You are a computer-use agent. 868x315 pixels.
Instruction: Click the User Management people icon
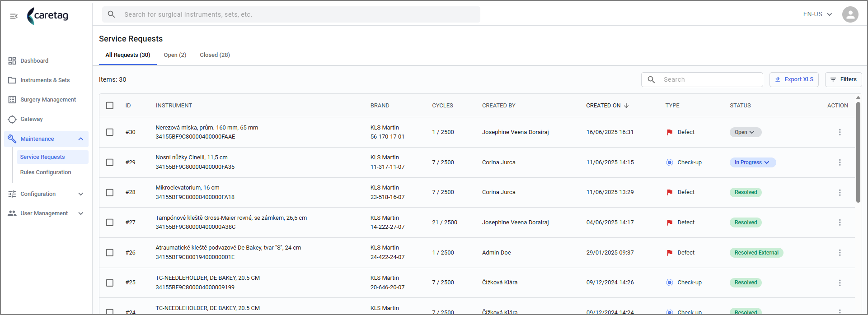click(x=12, y=213)
